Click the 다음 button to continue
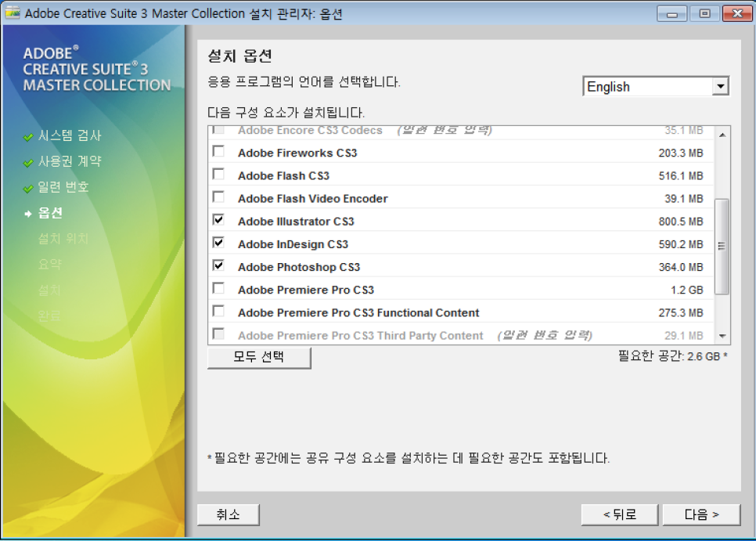Viewport: 756px width, 541px height. (x=700, y=514)
